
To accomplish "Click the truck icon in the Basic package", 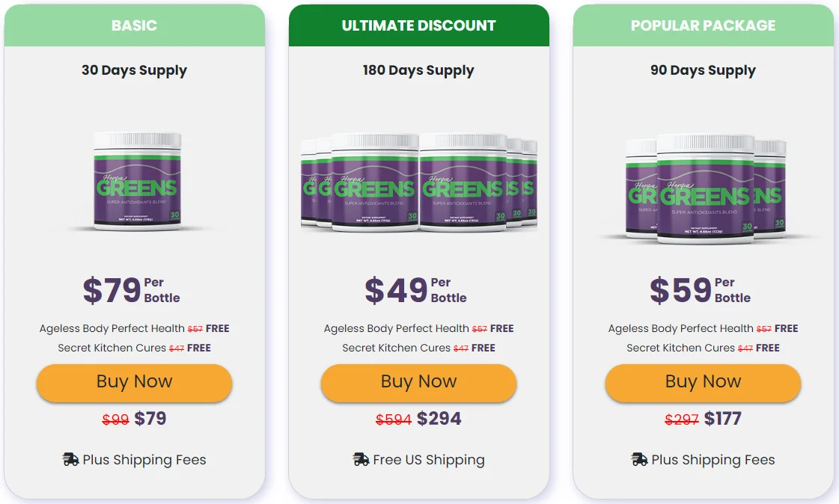I will coord(71,460).
